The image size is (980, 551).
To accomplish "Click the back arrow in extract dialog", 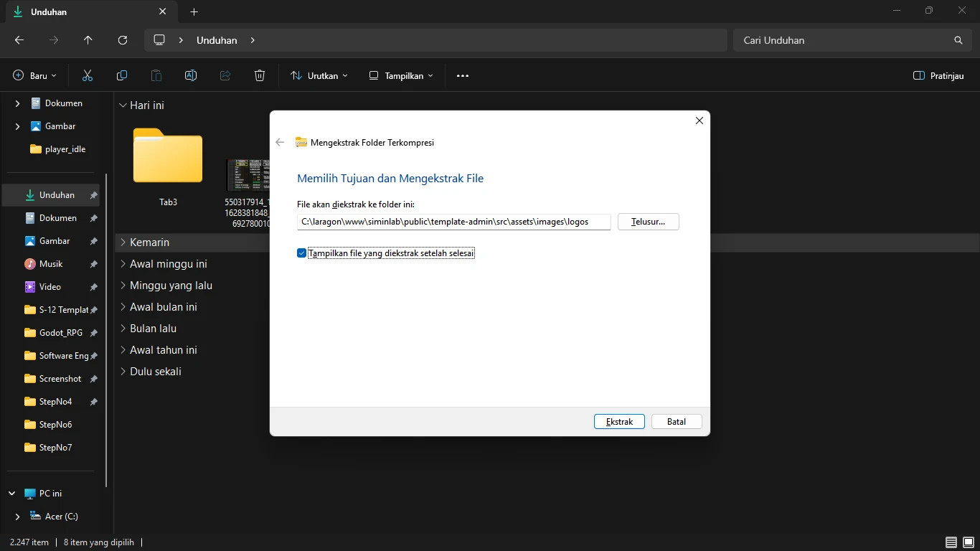I will point(280,142).
